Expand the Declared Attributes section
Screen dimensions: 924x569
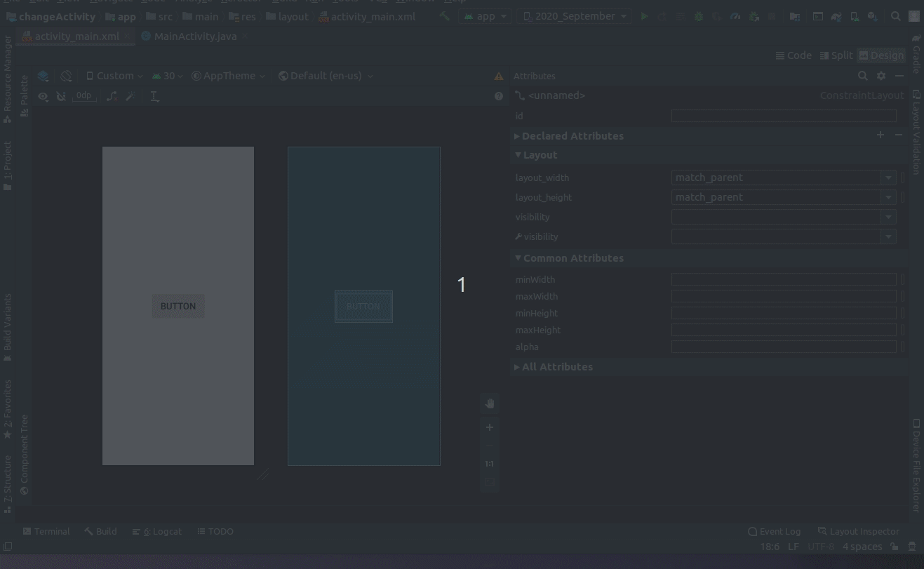tap(517, 136)
